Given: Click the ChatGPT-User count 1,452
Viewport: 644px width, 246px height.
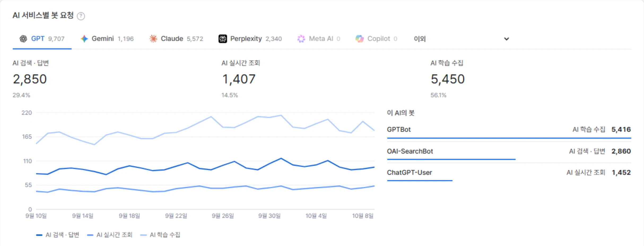Looking at the screenshot, I should tap(621, 173).
